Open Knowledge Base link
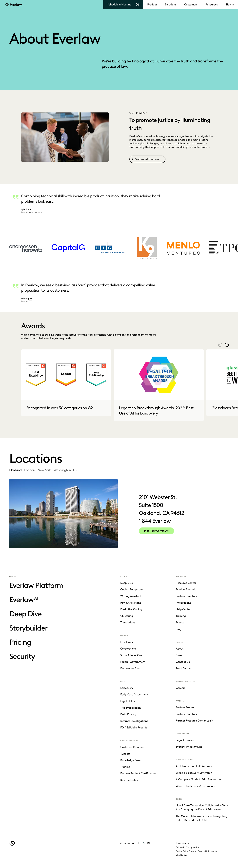Image resolution: width=238 pixels, height=868 pixels. tap(130, 760)
